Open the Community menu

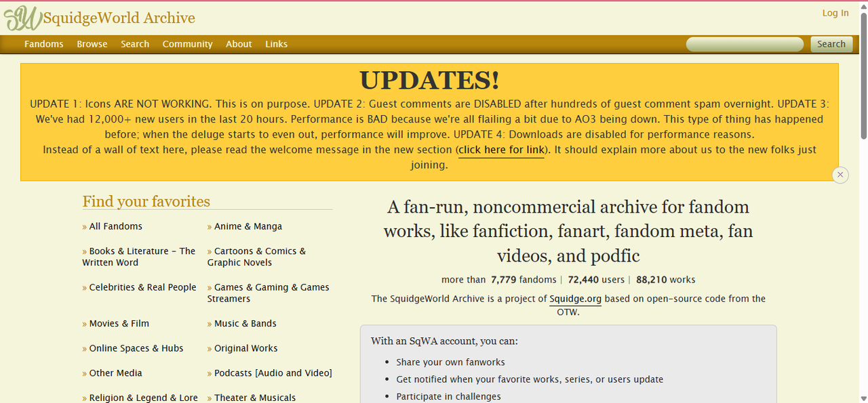(187, 44)
